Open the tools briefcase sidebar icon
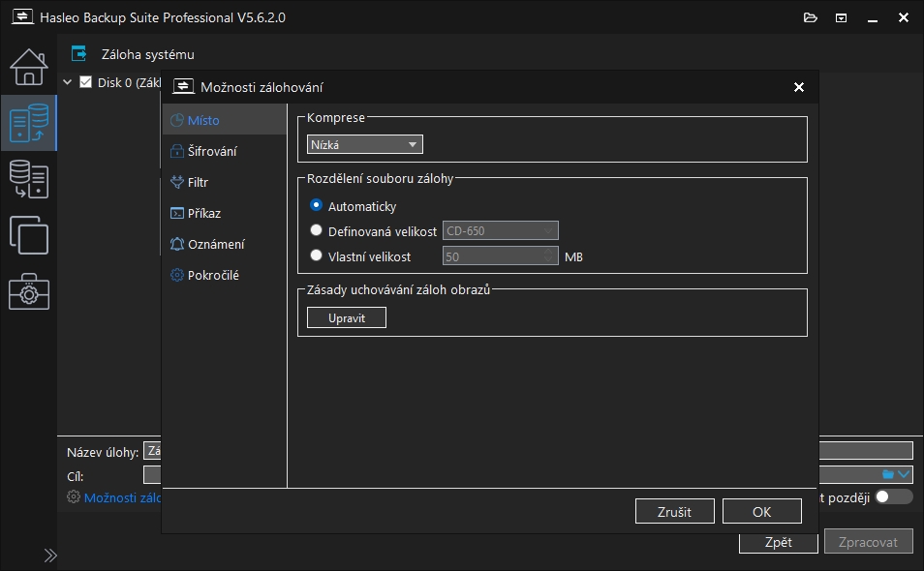The width and height of the screenshot is (924, 571). 28,291
